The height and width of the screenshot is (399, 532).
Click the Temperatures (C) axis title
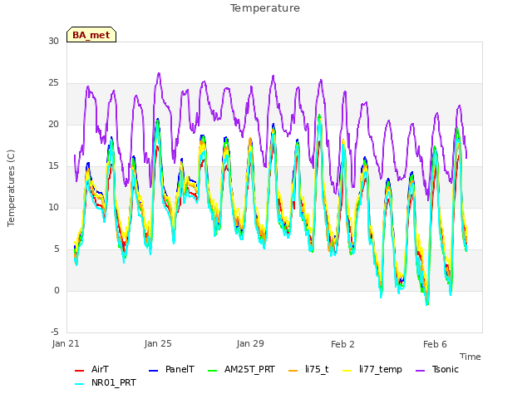tap(11, 188)
